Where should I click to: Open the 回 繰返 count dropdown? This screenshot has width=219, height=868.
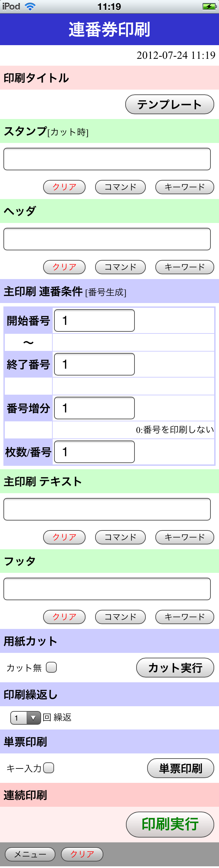(26, 718)
